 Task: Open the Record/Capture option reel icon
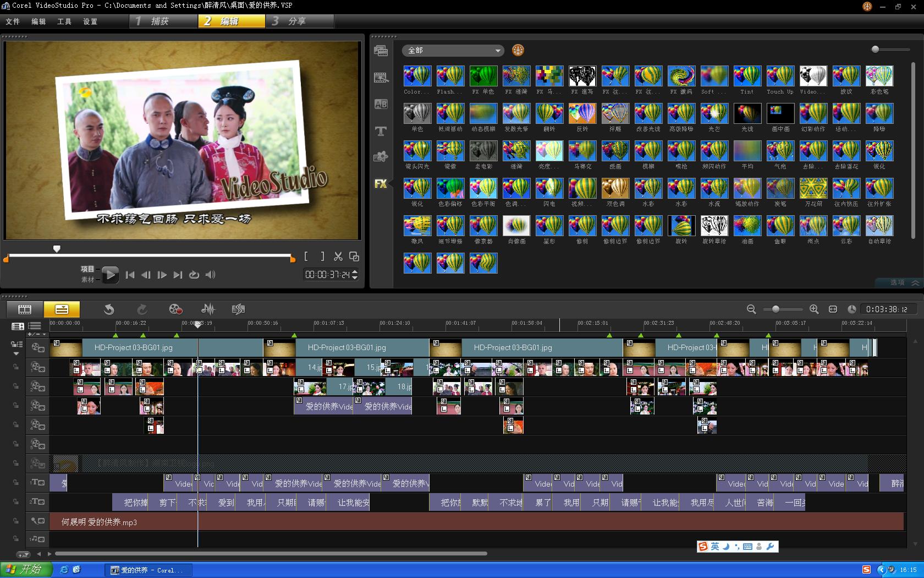(175, 309)
